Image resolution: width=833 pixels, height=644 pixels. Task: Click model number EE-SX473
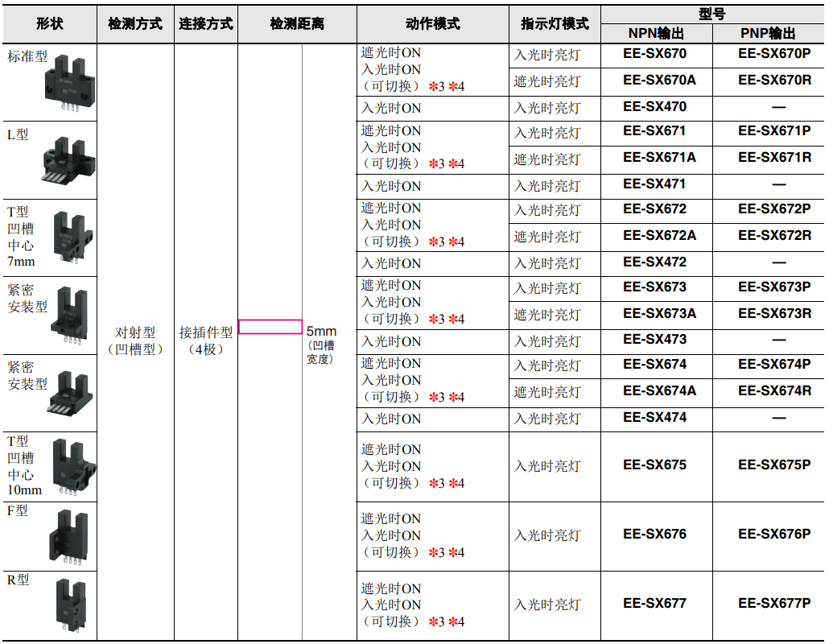pyautogui.click(x=654, y=339)
